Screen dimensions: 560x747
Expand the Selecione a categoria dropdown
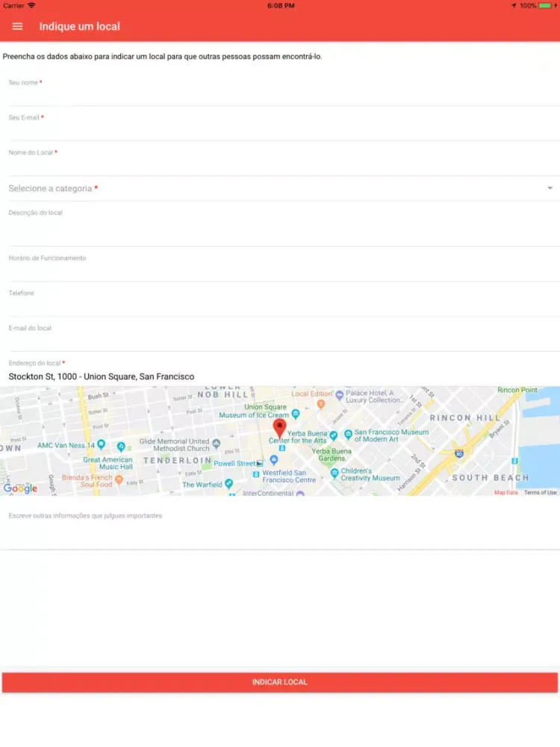point(280,188)
